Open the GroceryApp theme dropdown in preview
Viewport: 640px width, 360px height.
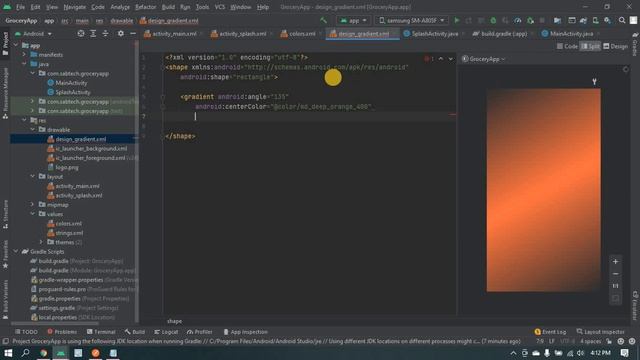(483, 59)
